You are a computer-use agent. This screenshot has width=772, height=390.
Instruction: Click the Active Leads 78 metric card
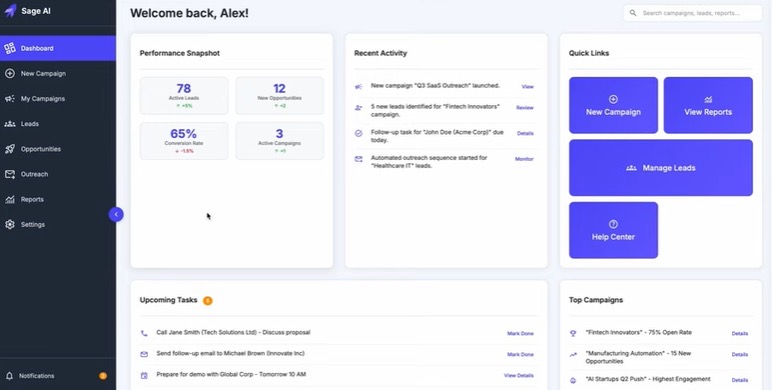point(184,96)
